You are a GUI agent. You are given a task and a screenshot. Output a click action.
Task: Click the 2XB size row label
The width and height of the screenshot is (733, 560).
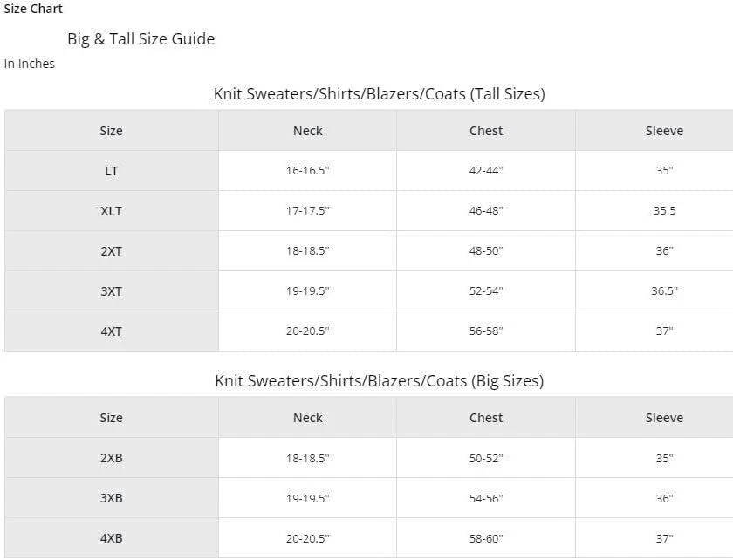[x=111, y=458]
